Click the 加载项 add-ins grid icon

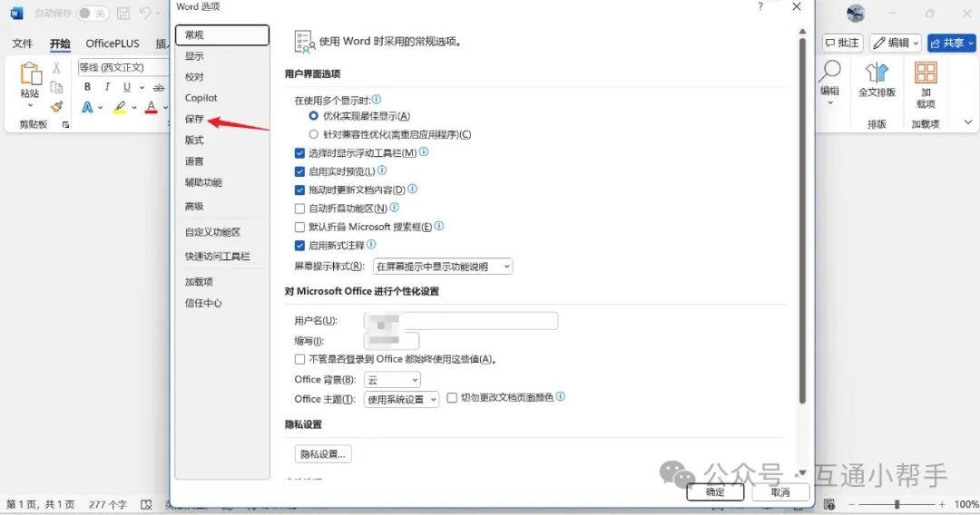pos(926,73)
